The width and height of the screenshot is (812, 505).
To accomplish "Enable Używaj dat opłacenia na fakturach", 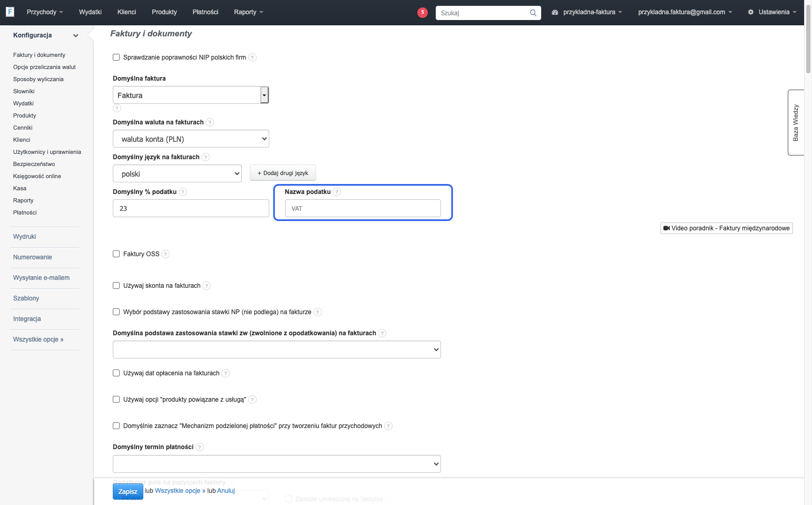I will point(116,373).
